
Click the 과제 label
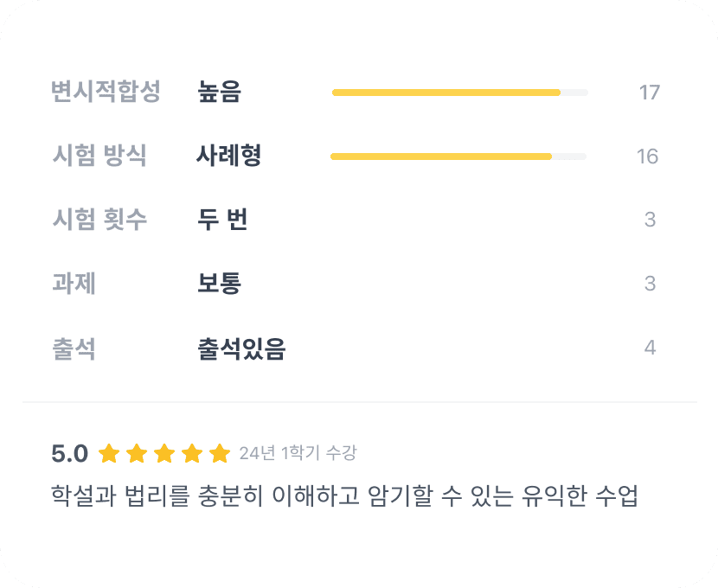click(74, 284)
